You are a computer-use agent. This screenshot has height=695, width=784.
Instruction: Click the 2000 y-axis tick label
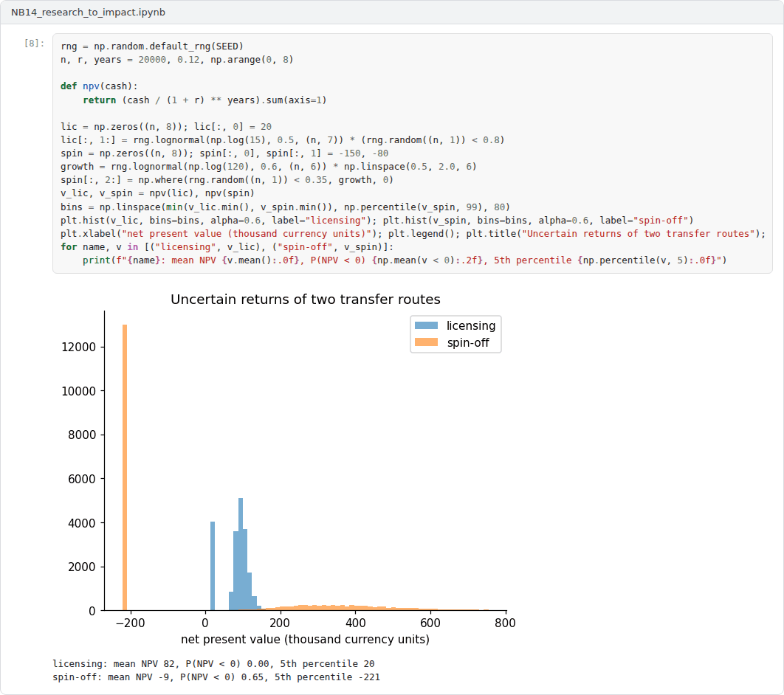81,567
